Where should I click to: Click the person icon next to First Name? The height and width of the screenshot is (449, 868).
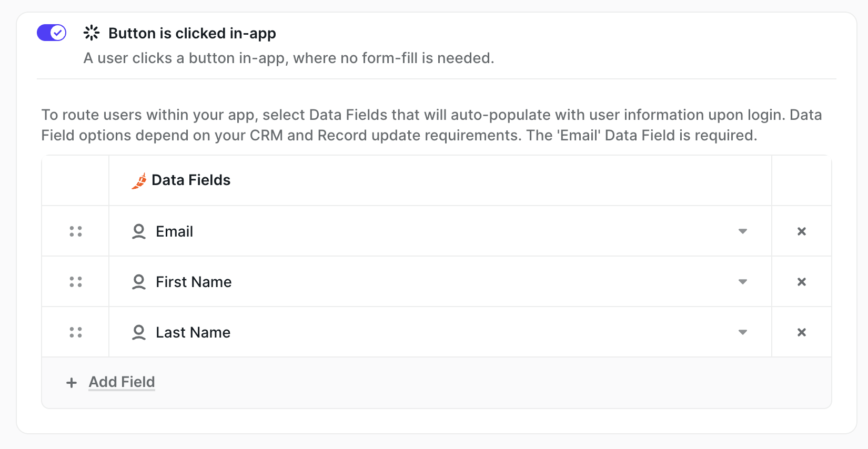[x=139, y=282]
